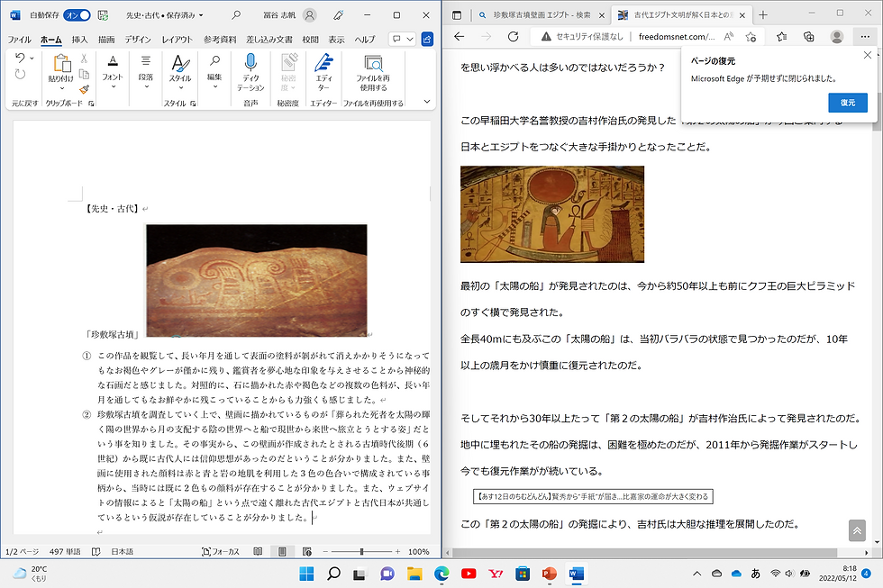Open the search magnifier in Word title bar
This screenshot has width=883, height=588.
click(x=236, y=15)
